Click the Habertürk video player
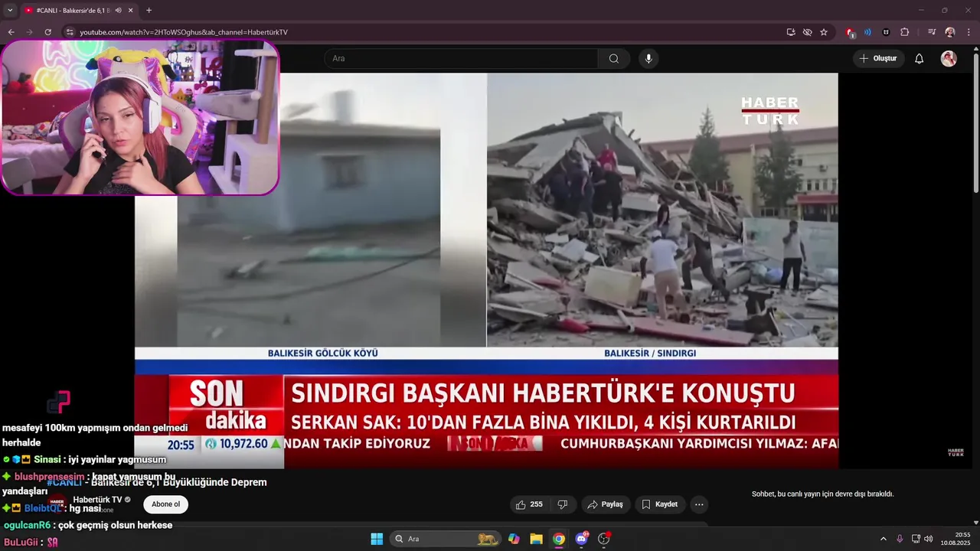 point(486,270)
